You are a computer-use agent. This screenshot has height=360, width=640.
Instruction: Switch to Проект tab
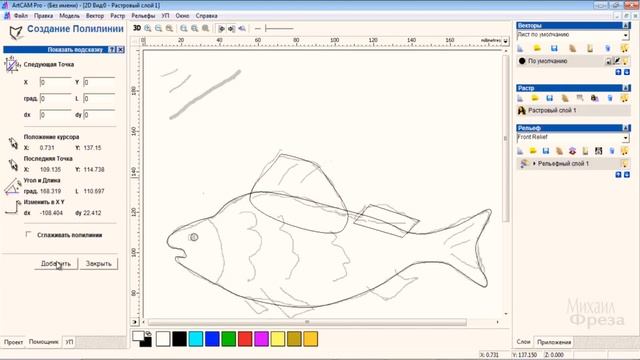[13, 342]
